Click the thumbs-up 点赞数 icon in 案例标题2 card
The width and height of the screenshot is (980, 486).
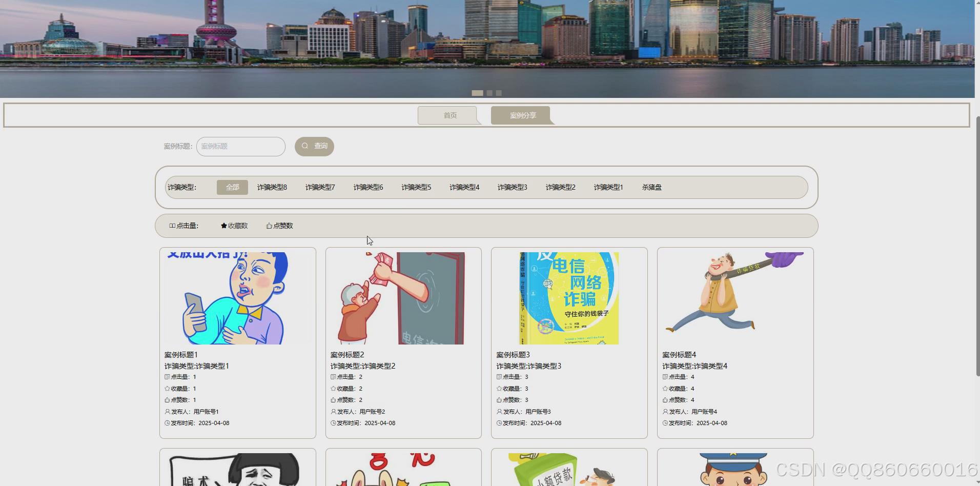(x=333, y=400)
